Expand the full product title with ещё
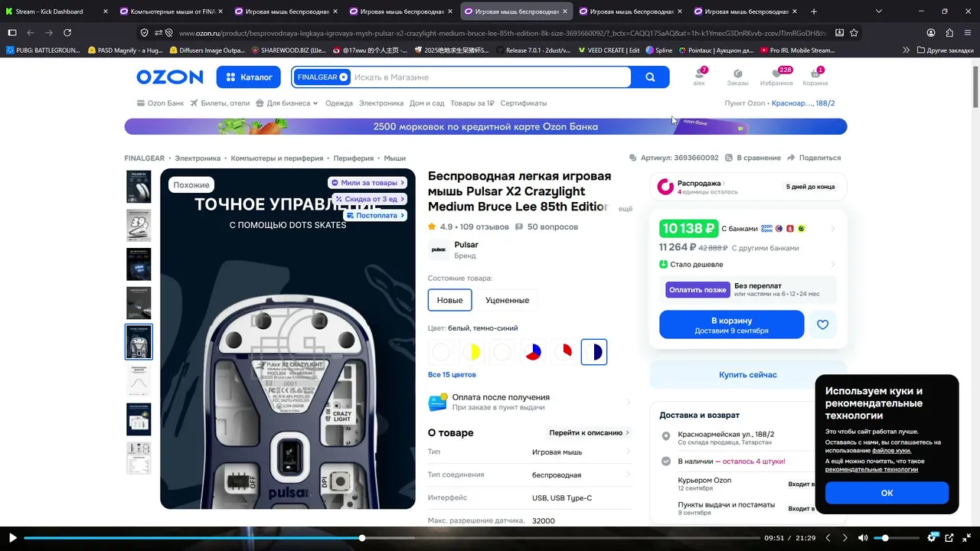The image size is (980, 551). (x=626, y=208)
